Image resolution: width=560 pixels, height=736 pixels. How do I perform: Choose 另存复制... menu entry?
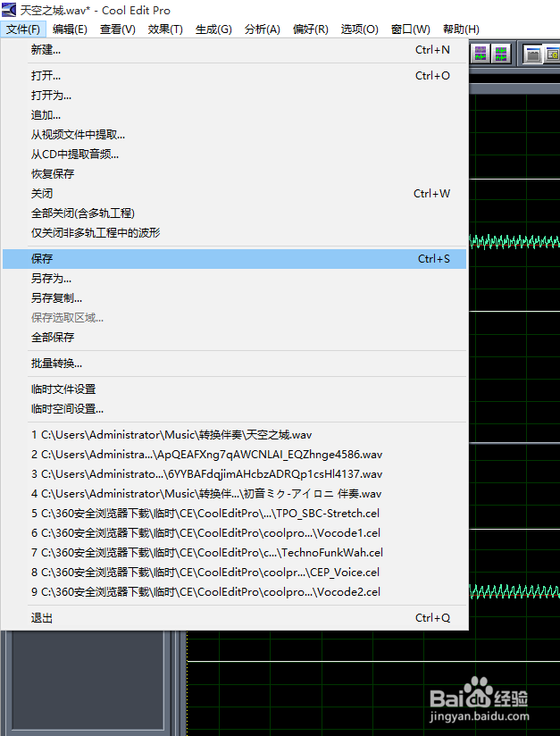[234, 298]
